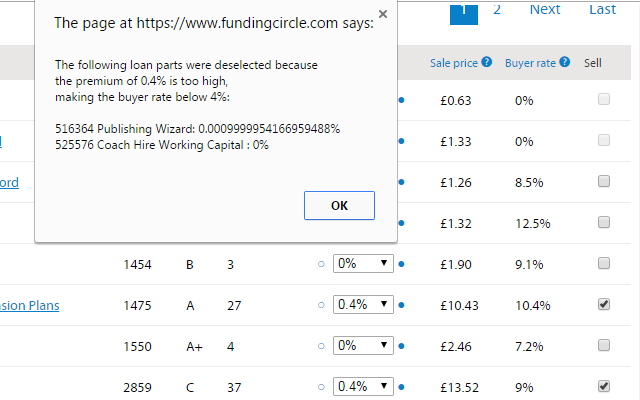Click the blue dot in the 1475 row
The width and height of the screenshot is (640, 400).
point(401,305)
